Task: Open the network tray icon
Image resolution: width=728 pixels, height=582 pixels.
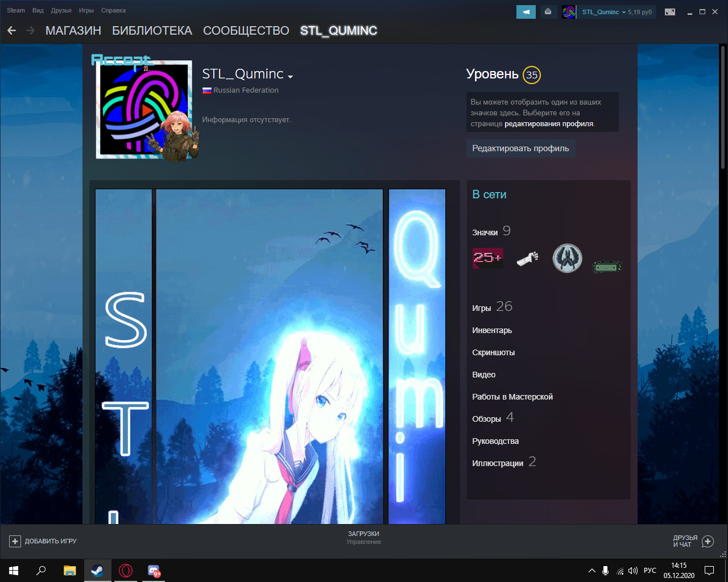Action: point(620,571)
